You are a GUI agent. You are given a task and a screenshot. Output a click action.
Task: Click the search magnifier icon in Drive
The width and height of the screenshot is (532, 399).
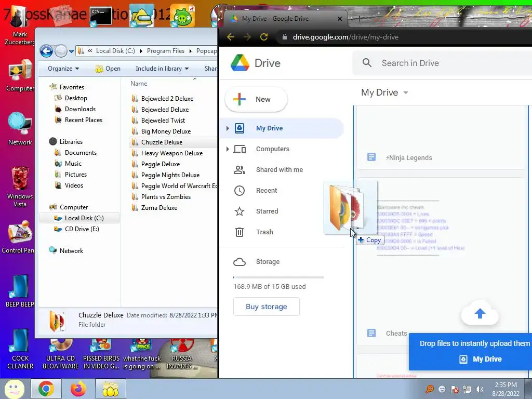367,63
